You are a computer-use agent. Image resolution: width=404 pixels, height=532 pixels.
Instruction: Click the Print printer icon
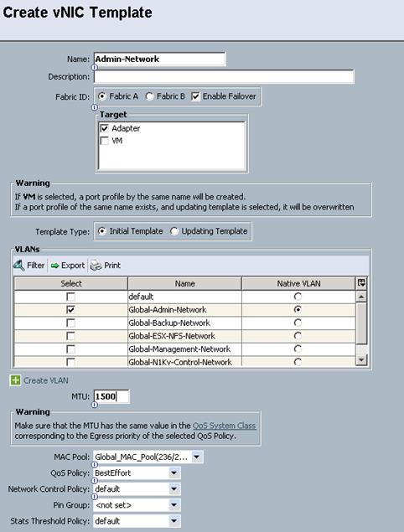click(x=96, y=266)
